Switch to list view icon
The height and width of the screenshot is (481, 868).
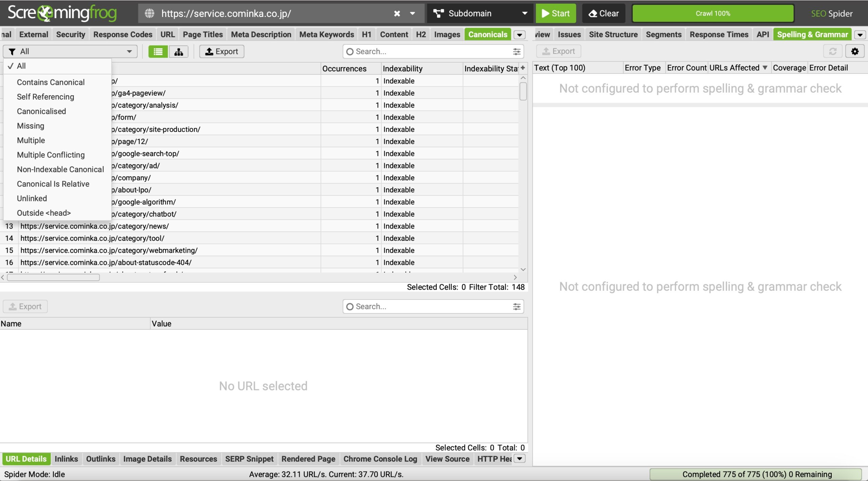pyautogui.click(x=158, y=52)
